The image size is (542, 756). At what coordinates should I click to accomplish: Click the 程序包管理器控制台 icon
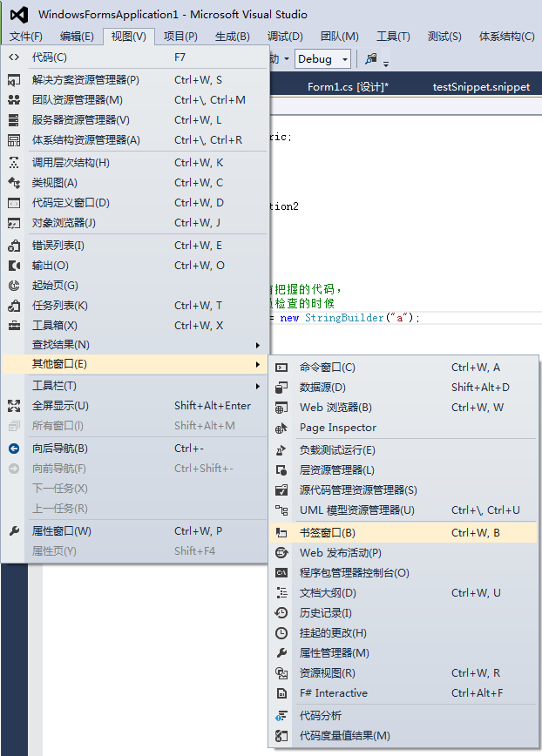click(281, 573)
